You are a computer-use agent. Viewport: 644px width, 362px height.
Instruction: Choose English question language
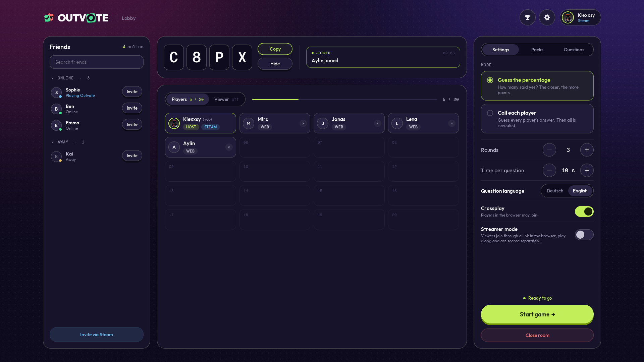point(580,191)
